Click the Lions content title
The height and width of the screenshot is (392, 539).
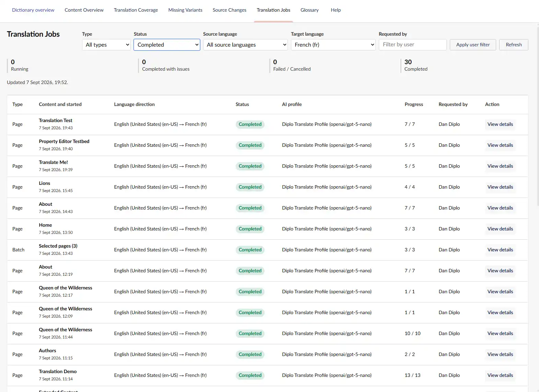(x=45, y=183)
